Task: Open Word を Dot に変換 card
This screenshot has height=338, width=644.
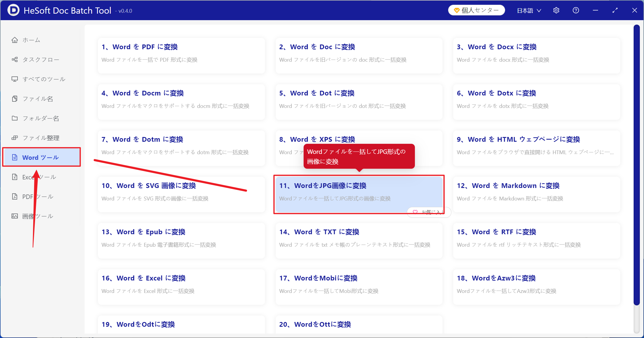Action: tap(359, 102)
